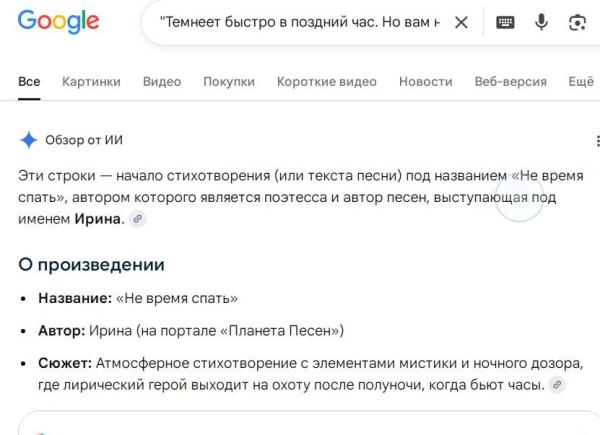Expand the Ещё dropdown menu
This screenshot has width=600, height=435.
(x=581, y=81)
